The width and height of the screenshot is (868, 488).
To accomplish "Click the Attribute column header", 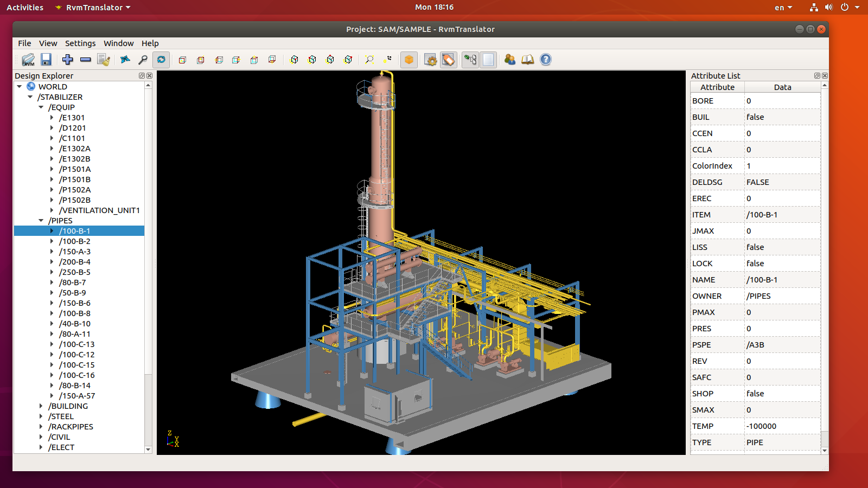I will tap(717, 87).
